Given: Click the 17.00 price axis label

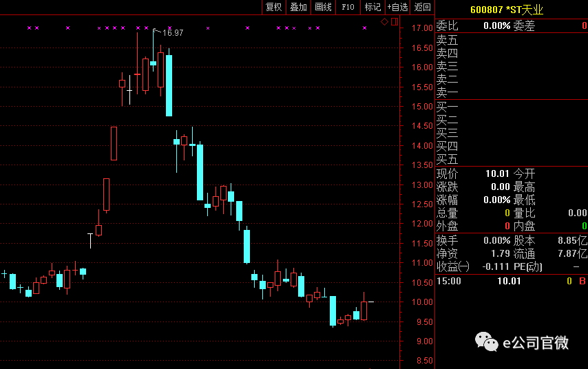Looking at the screenshot, I should (x=422, y=28).
